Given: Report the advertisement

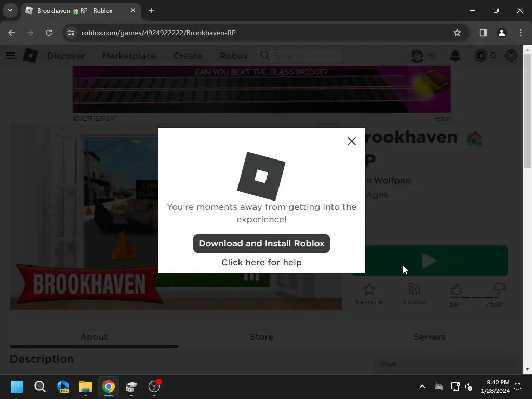Looking at the screenshot, I should click(442, 118).
